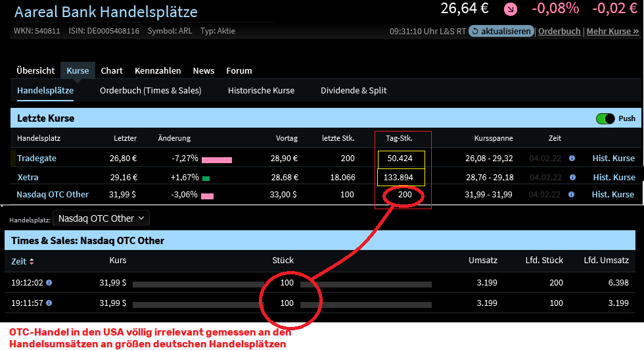This screenshot has height=350, width=644.
Task: Open the Xetra exchange link
Action: click(28, 177)
